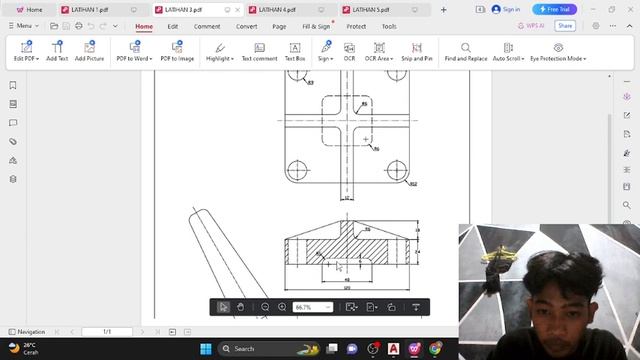
Task: Undo the last action
Action: pos(91,26)
